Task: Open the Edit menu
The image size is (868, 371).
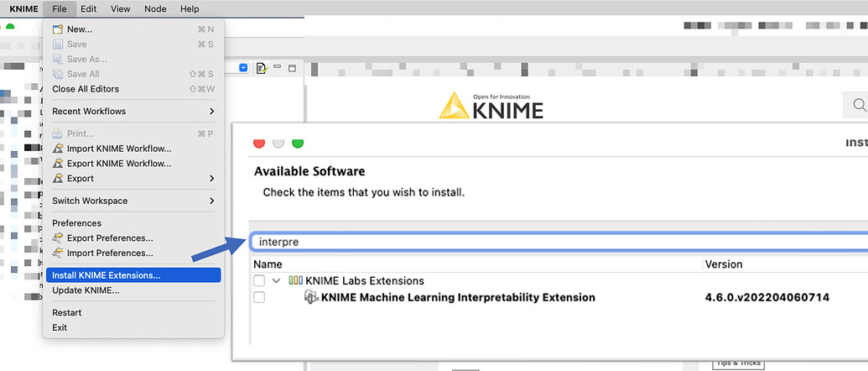Action: [88, 9]
